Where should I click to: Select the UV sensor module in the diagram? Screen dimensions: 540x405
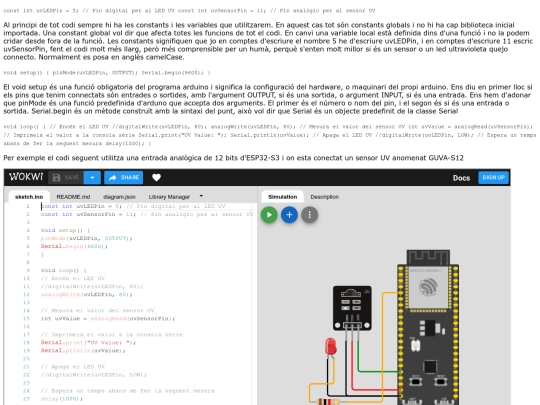352,308
